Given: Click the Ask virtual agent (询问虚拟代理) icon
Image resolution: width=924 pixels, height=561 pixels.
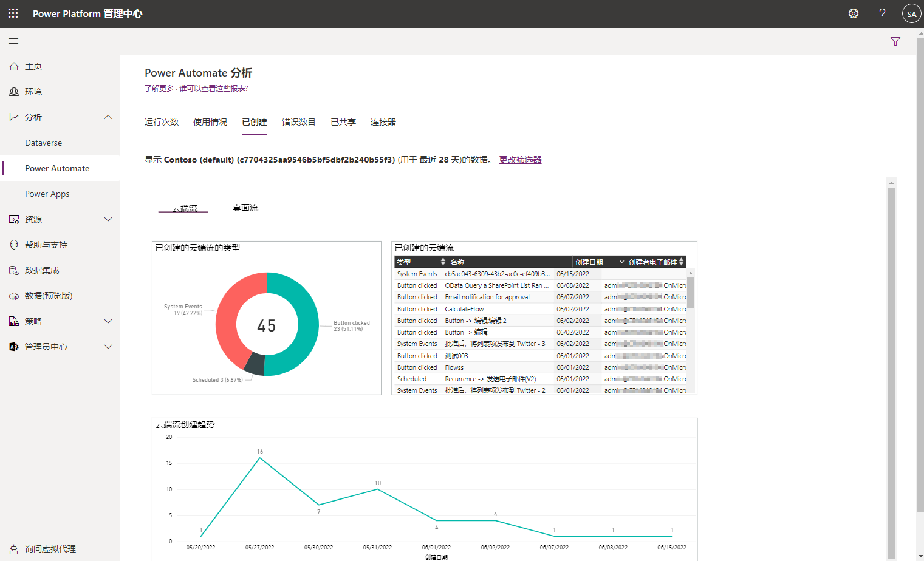Looking at the screenshot, I should pyautogui.click(x=14, y=549).
